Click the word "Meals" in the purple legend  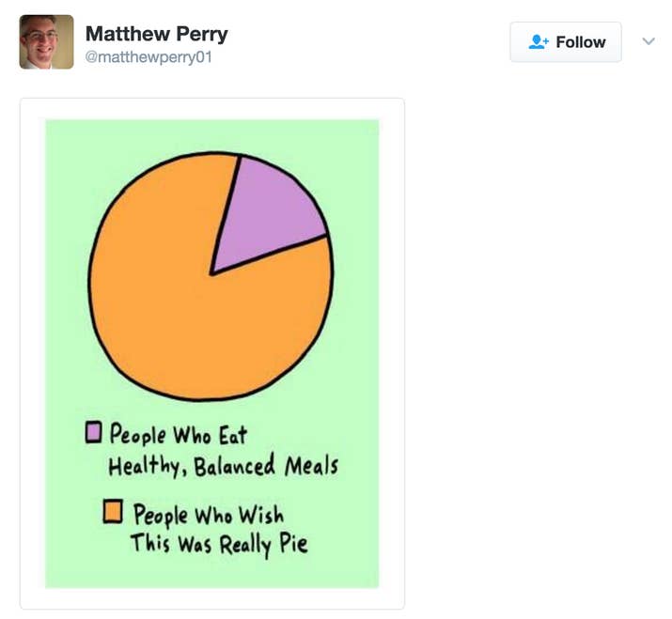(310, 465)
